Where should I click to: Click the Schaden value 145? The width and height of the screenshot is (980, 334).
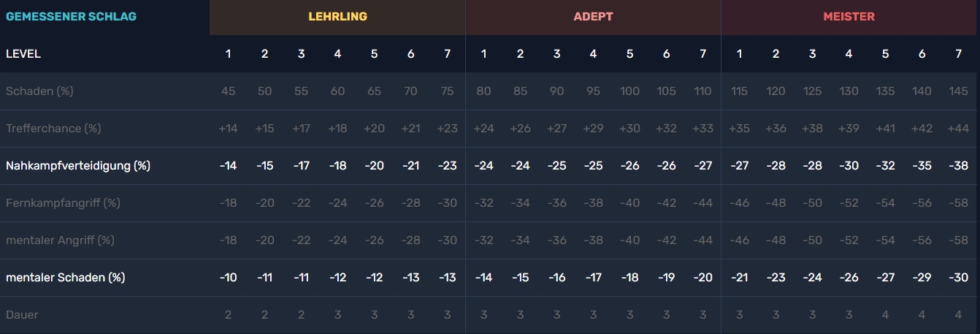click(x=958, y=91)
